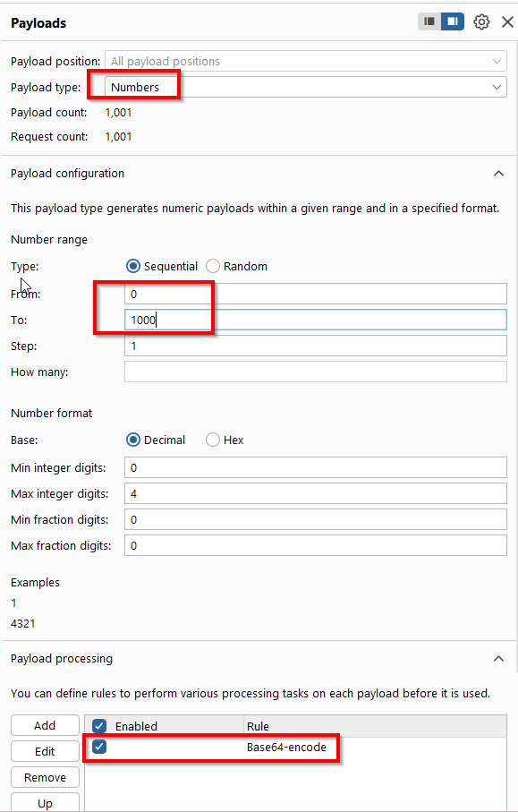The height and width of the screenshot is (812, 518).
Task: Toggle the Enabled header checkbox
Action: click(98, 726)
